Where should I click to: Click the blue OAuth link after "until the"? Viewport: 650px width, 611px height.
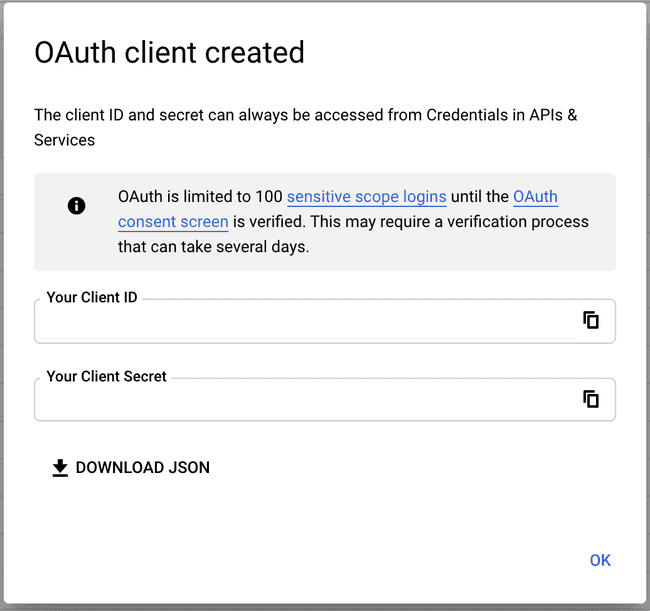coord(535,196)
